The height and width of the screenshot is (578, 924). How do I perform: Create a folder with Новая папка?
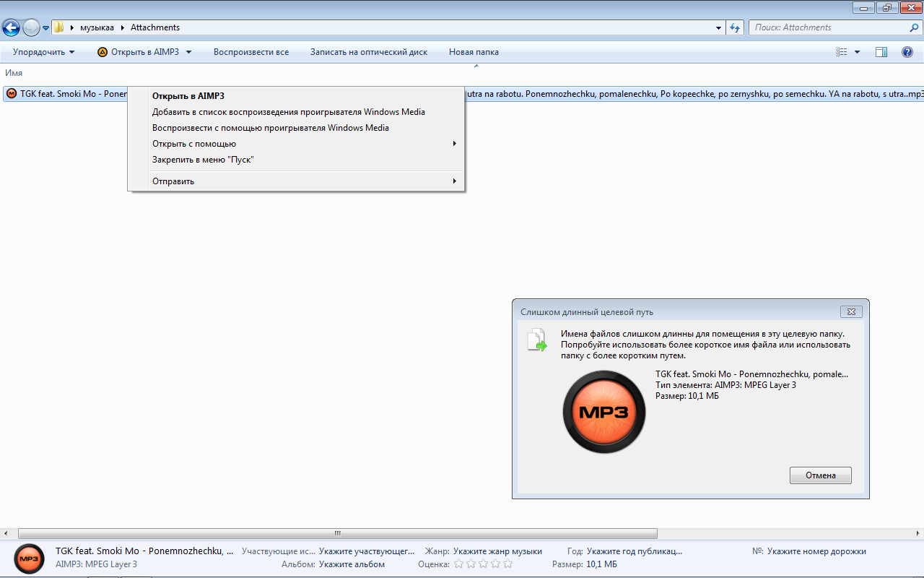tap(474, 52)
